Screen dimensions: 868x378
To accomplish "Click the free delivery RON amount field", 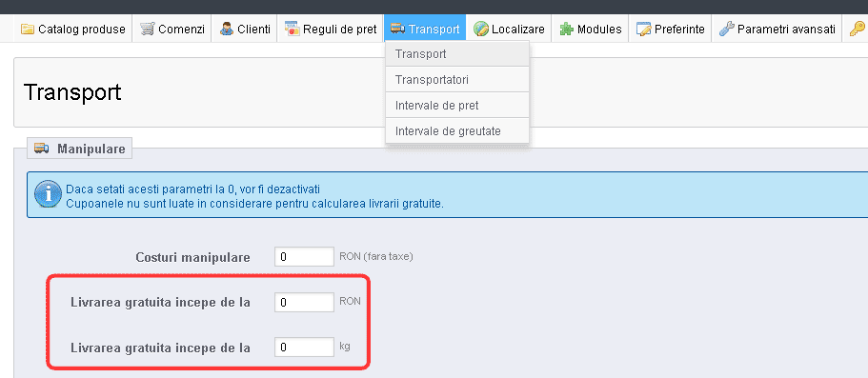I will pos(304,302).
